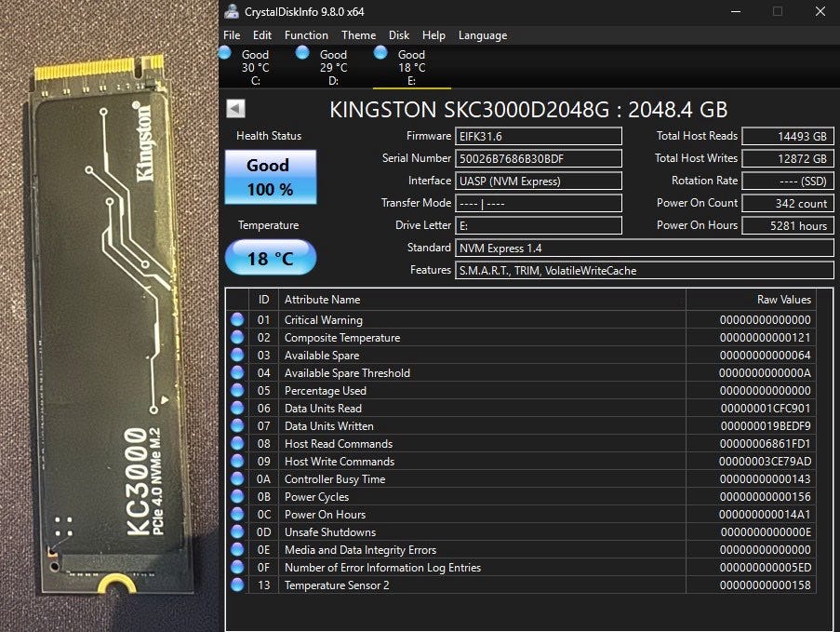Click the Available Spare Threshold status orb
The image size is (840, 632).
pyautogui.click(x=237, y=372)
